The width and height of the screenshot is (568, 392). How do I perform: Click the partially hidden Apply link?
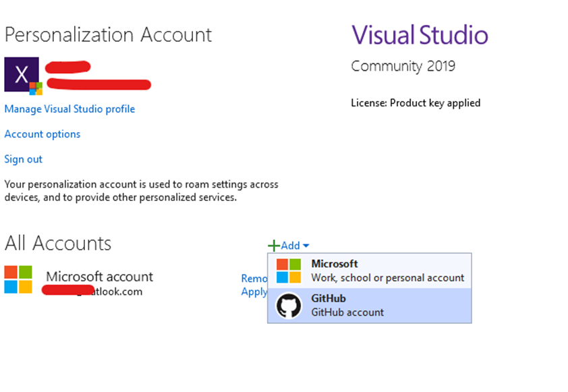coord(254,291)
